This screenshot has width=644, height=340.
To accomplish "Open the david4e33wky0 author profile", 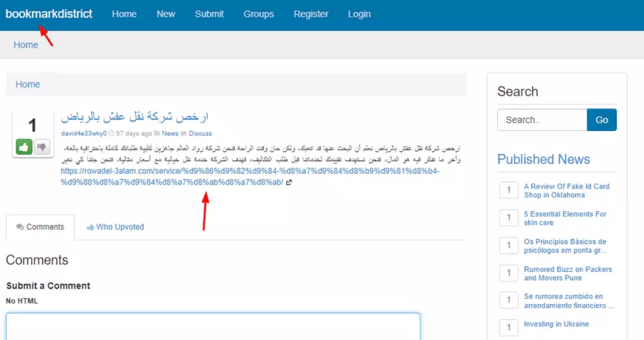I will [x=84, y=133].
